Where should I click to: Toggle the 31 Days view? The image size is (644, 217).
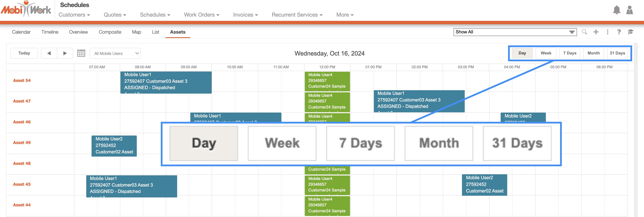[x=617, y=53]
